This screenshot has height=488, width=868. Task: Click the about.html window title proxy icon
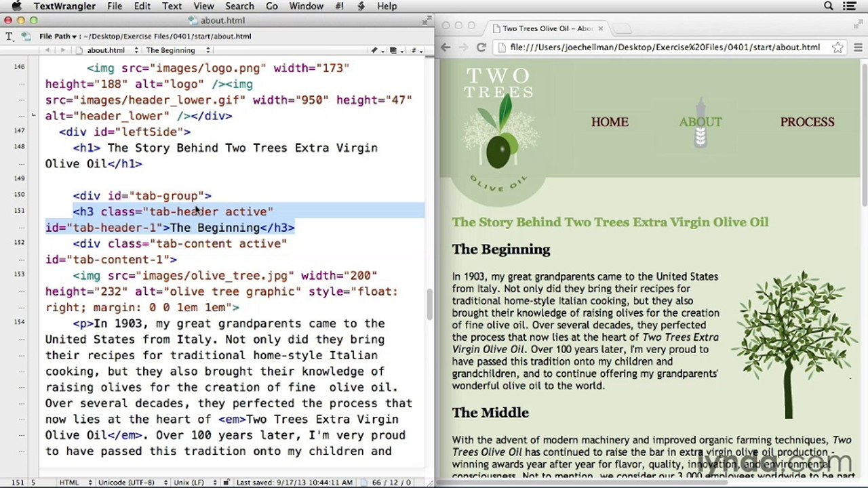point(193,20)
